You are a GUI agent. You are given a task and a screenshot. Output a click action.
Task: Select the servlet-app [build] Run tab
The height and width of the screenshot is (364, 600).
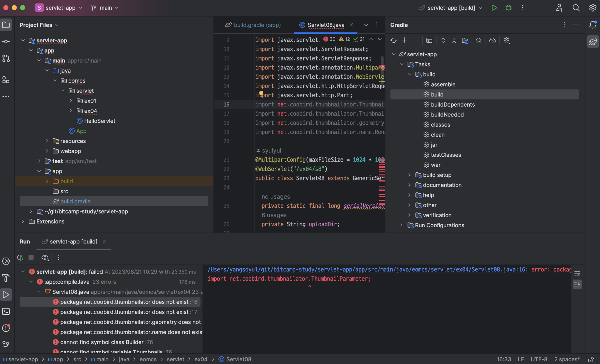tap(73, 242)
